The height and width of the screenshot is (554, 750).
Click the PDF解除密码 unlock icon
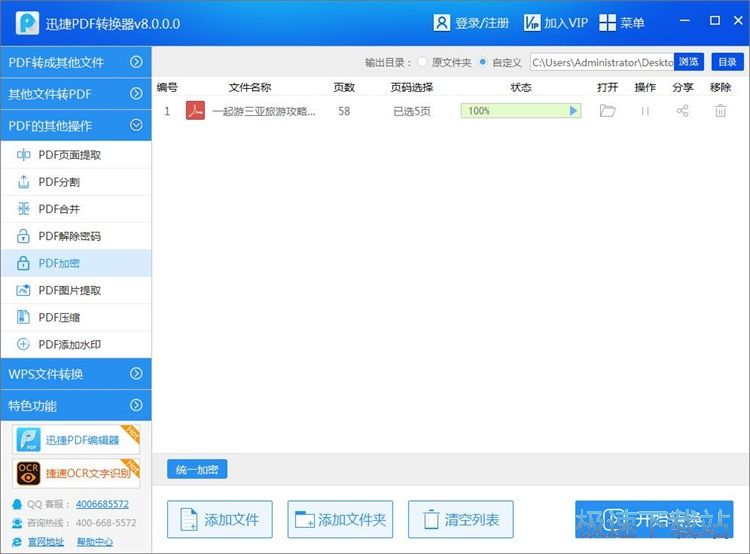click(23, 236)
